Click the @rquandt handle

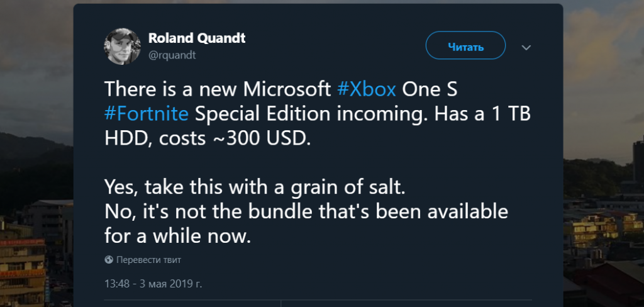(x=172, y=55)
